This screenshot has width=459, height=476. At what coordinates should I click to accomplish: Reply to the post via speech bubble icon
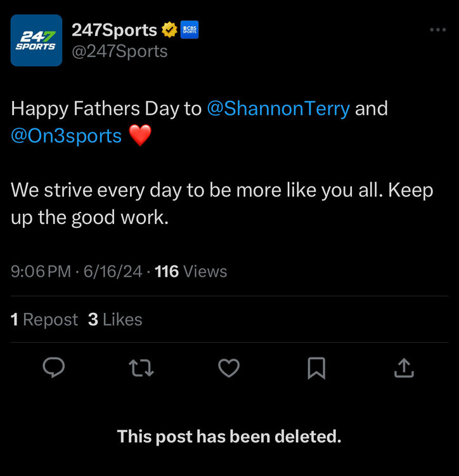point(55,367)
